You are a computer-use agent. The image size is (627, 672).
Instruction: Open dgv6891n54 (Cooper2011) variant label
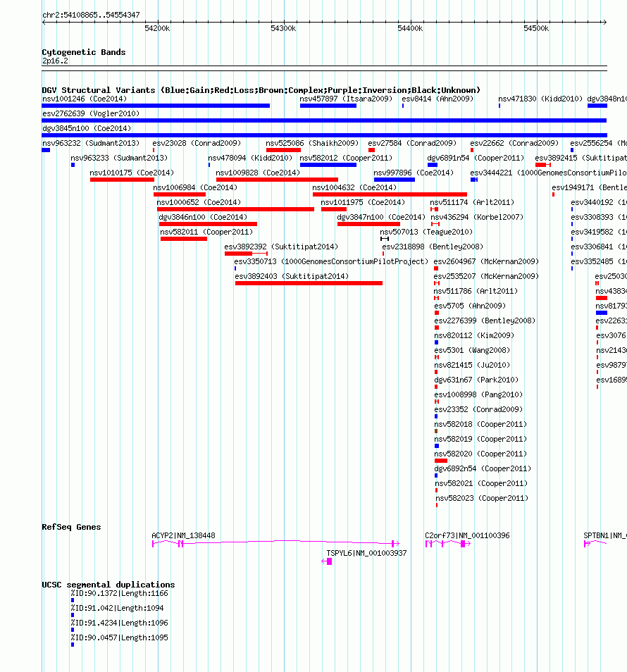[476, 158]
